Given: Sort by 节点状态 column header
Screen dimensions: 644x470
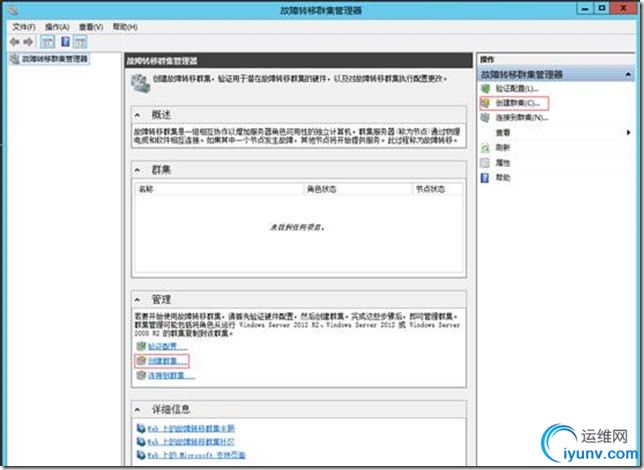Looking at the screenshot, I should (437, 189).
